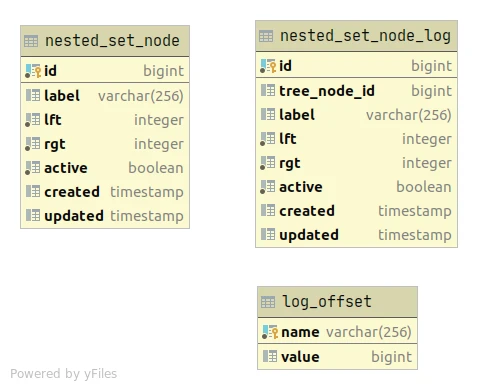Click the table icon beside nested_set_node title
Viewport: 478px width, 390px height.
coord(31,41)
